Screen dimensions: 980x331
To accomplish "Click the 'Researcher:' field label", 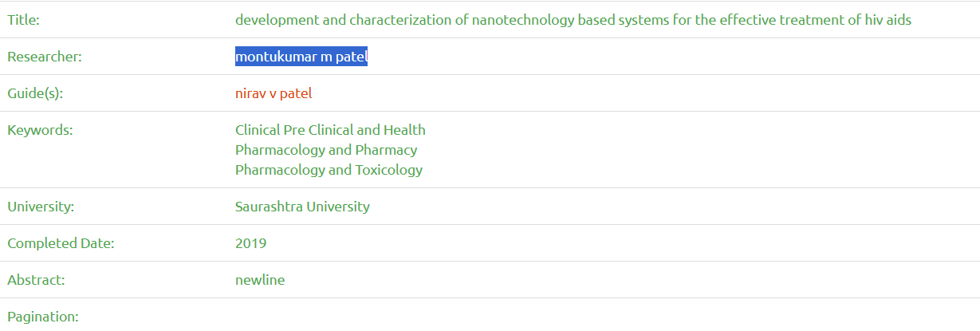I will pyautogui.click(x=45, y=57).
